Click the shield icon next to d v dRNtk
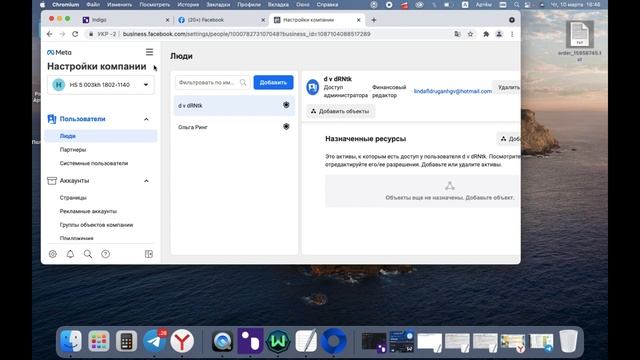 [286, 105]
